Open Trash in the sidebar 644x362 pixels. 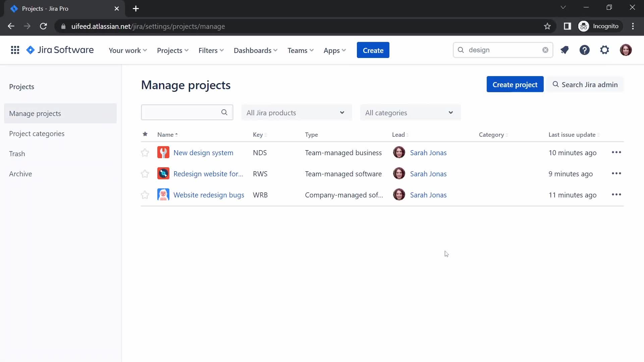(x=60, y=154)
